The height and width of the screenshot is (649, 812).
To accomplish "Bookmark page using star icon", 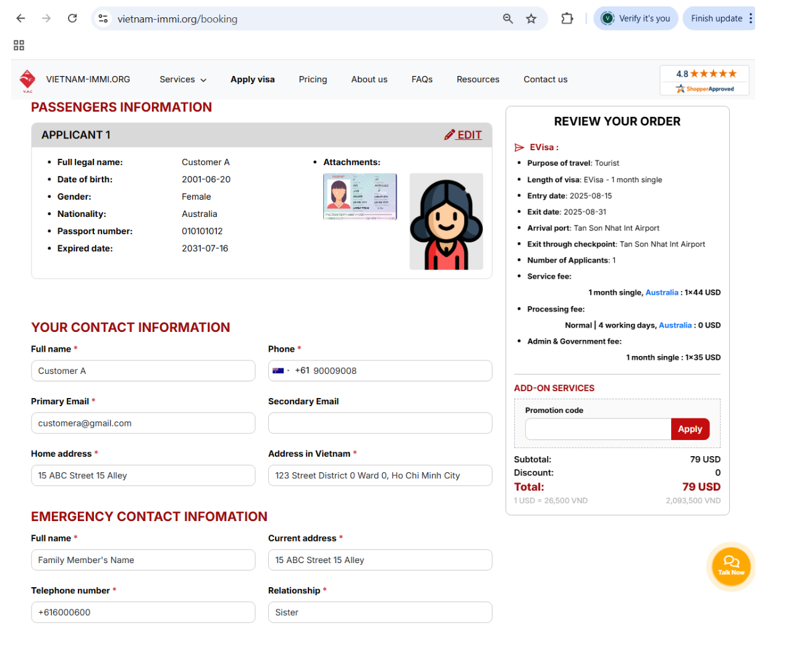I will coord(531,19).
